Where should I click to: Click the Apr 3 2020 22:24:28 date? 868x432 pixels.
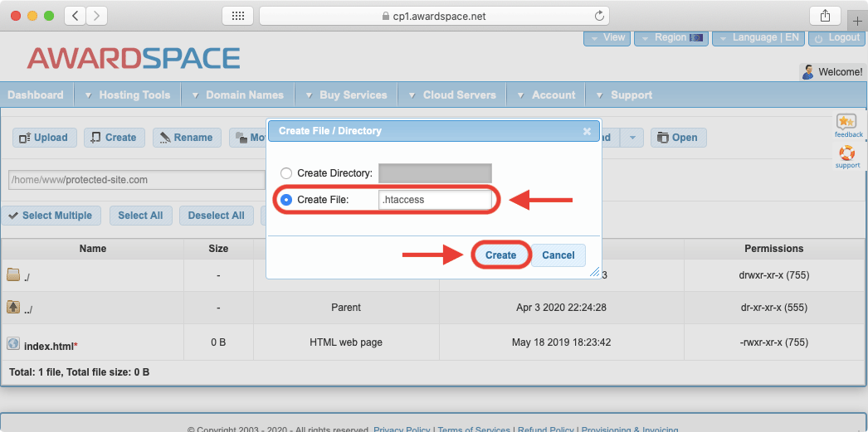coord(561,307)
